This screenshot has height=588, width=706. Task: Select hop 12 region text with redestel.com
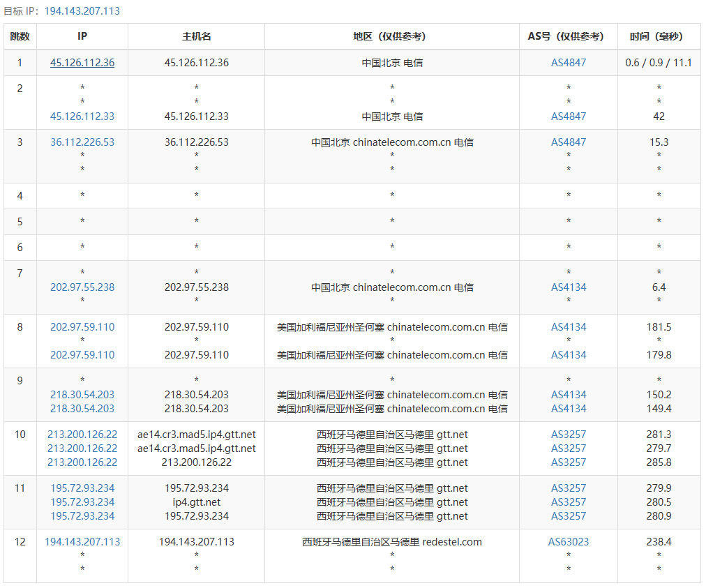(392, 542)
